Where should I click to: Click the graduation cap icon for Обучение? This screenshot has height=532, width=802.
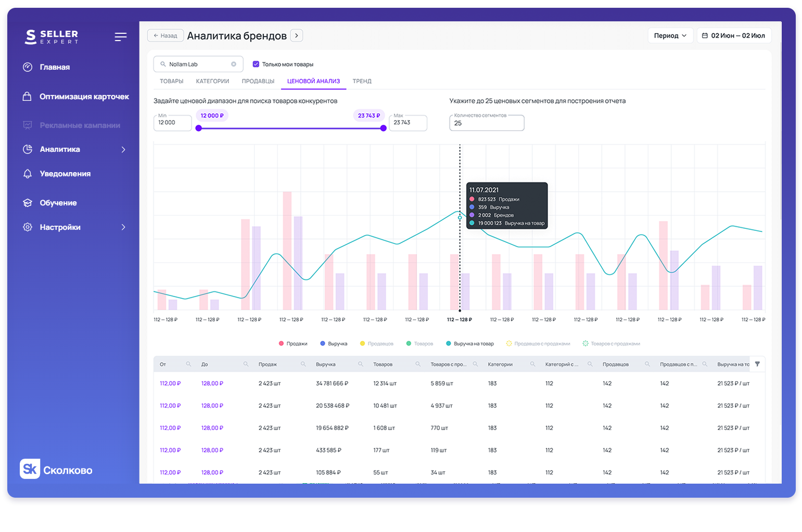pyautogui.click(x=28, y=203)
